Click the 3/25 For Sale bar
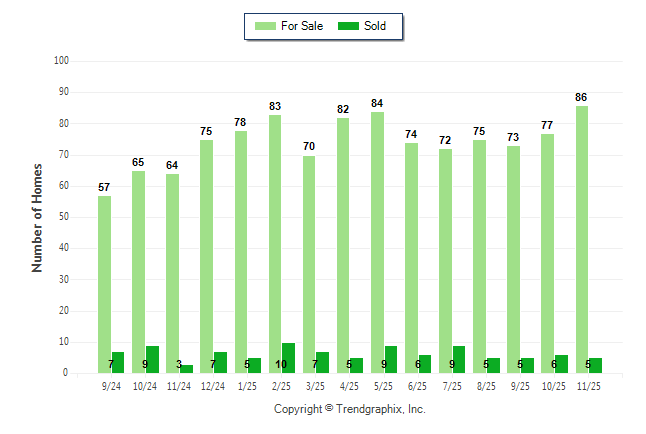This screenshot has height=434, width=646. pos(309,264)
